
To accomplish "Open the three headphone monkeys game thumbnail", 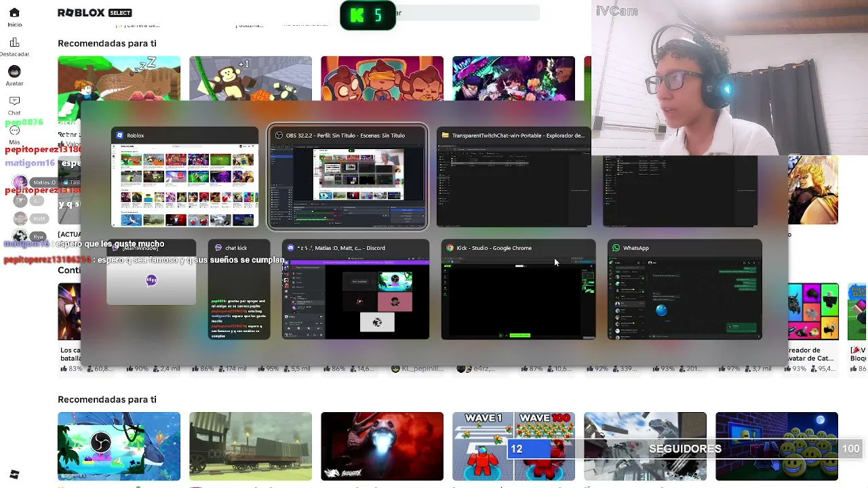I will pos(382,78).
